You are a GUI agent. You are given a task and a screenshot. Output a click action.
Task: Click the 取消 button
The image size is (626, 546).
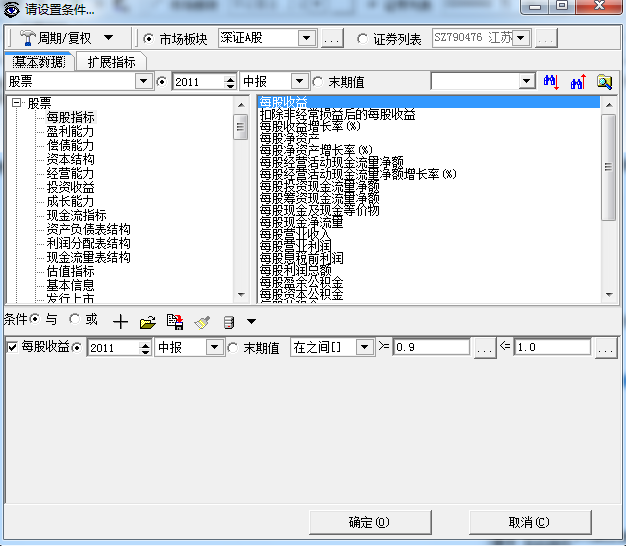coord(528,522)
